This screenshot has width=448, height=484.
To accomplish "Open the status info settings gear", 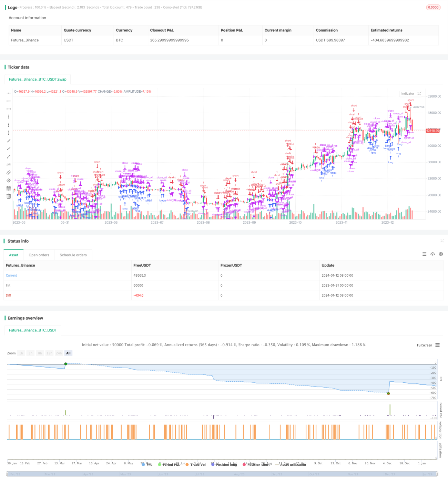I will [x=441, y=254].
